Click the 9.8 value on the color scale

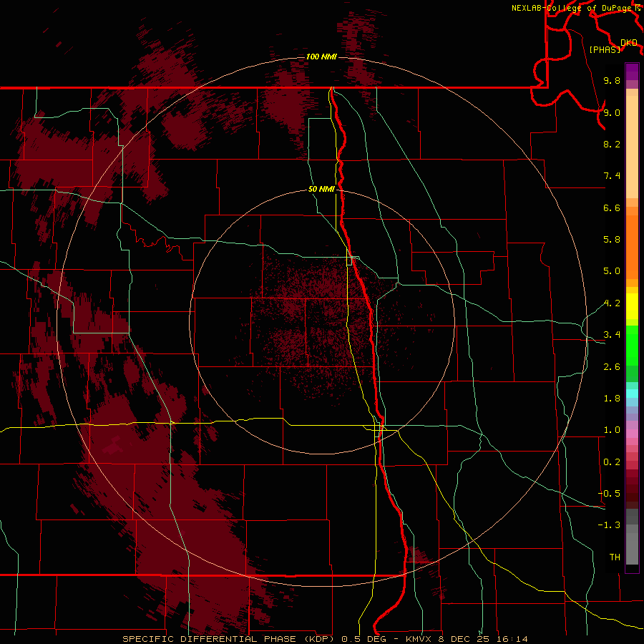[612, 81]
